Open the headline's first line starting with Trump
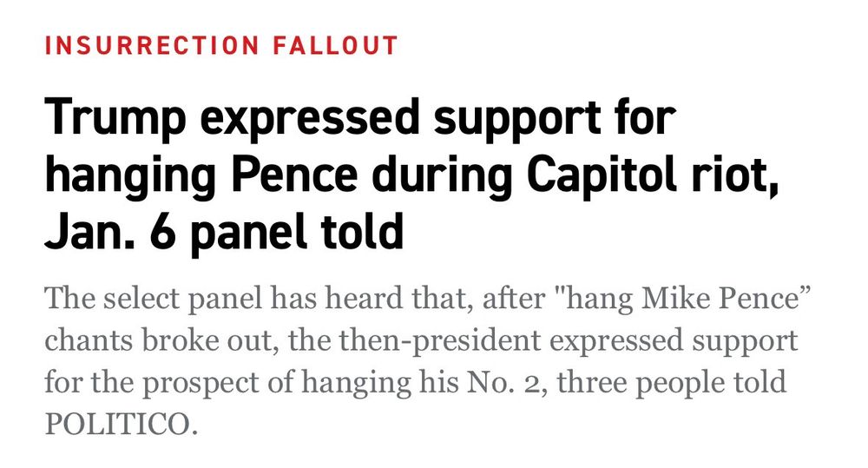This screenshot has height=468, width=868. coord(359,119)
